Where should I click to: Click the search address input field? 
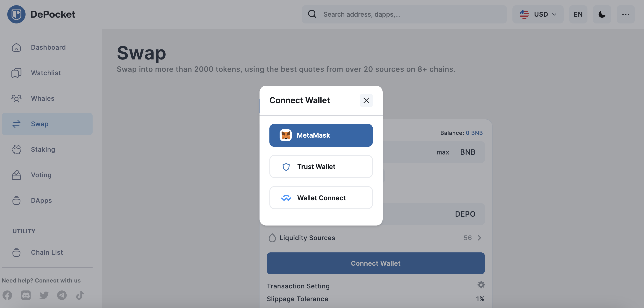click(404, 14)
